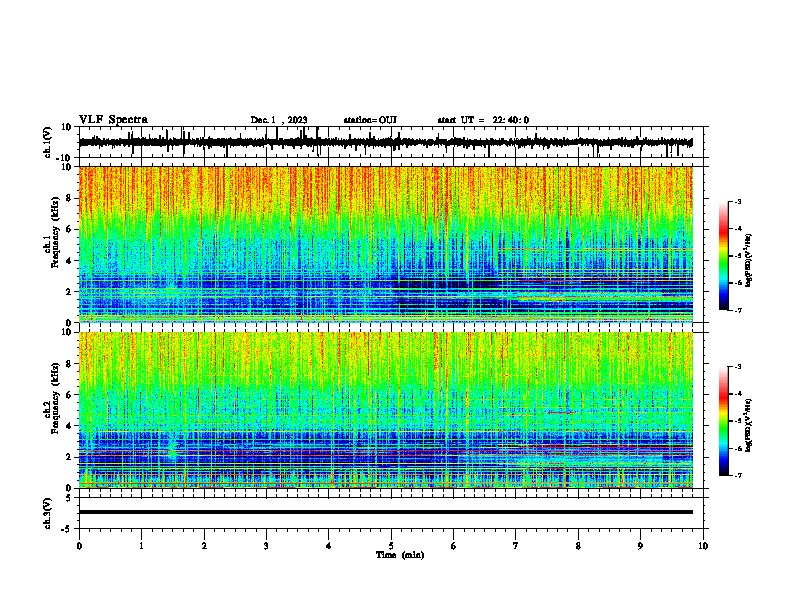
Task: Click the date text "Dec. 1, 2023"
Action: [x=279, y=120]
